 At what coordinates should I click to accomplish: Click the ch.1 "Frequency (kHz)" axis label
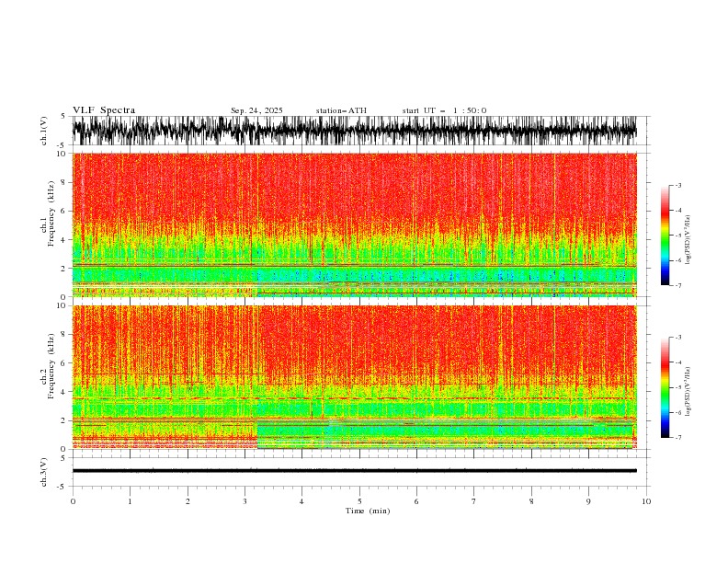(51, 214)
